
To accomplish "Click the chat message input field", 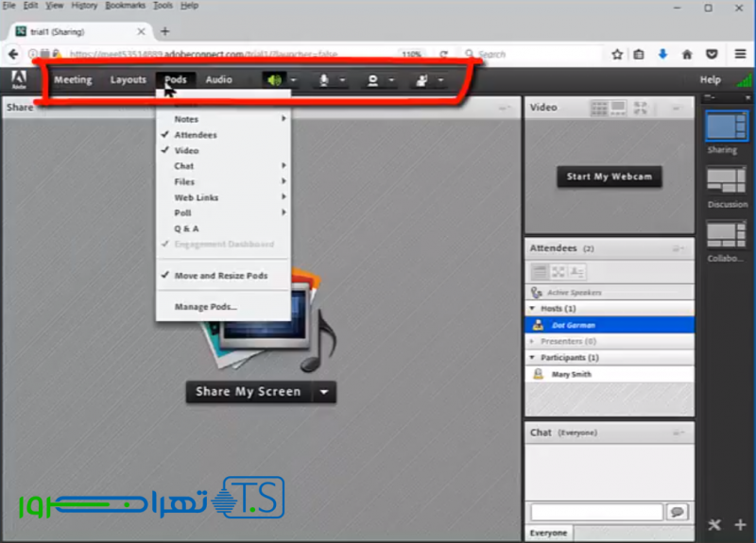I will tap(595, 512).
